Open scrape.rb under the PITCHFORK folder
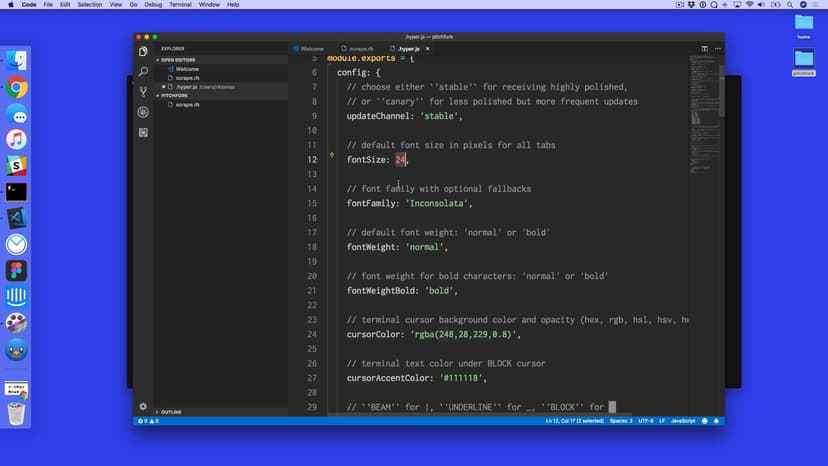The height and width of the screenshot is (466, 828). point(187,104)
